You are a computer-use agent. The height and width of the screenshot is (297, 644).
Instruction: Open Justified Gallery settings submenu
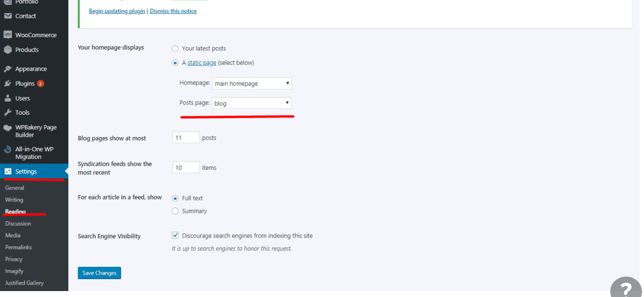point(24,283)
